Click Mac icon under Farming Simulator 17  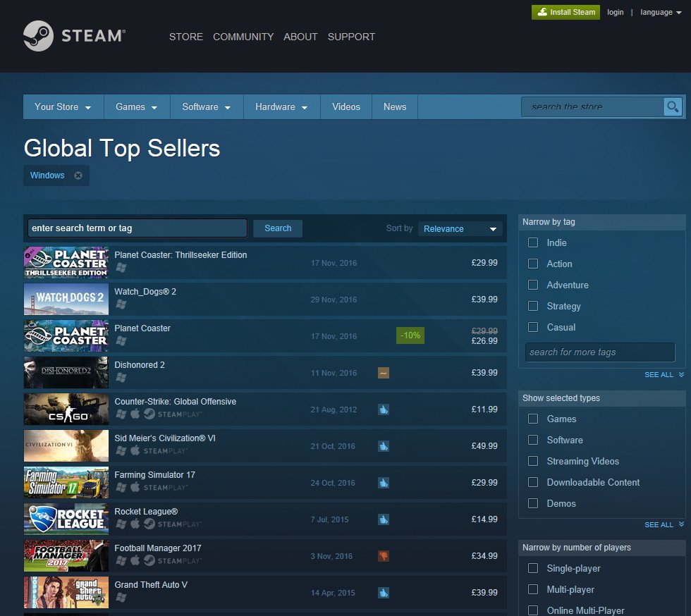click(x=135, y=486)
